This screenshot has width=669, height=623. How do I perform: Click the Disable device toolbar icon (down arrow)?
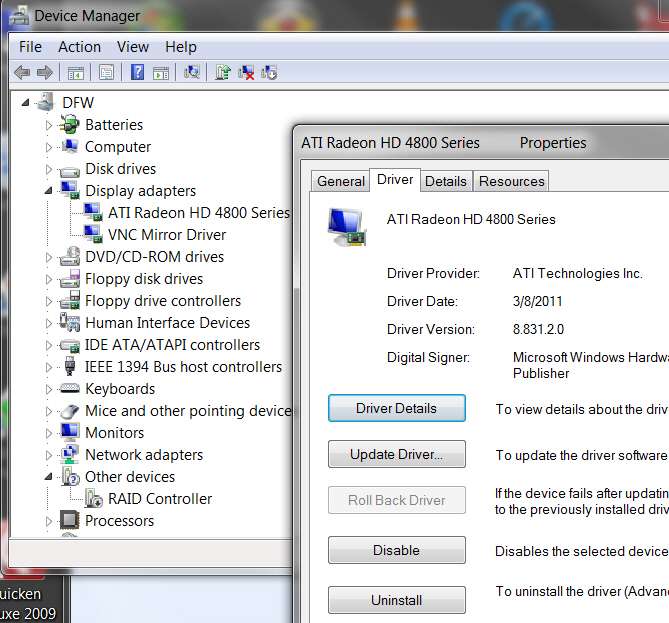[x=269, y=73]
